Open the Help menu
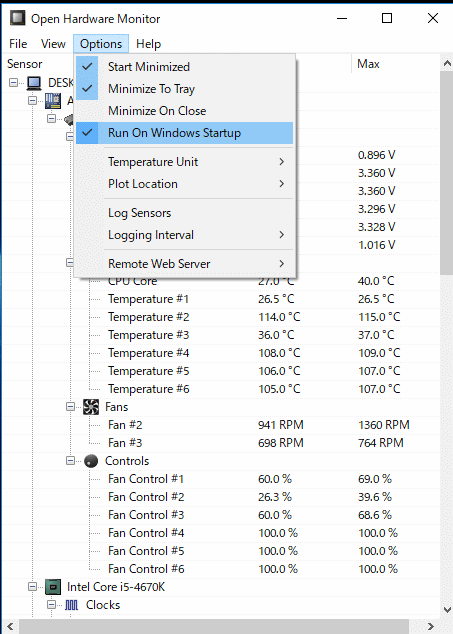453x634 pixels. coord(148,44)
